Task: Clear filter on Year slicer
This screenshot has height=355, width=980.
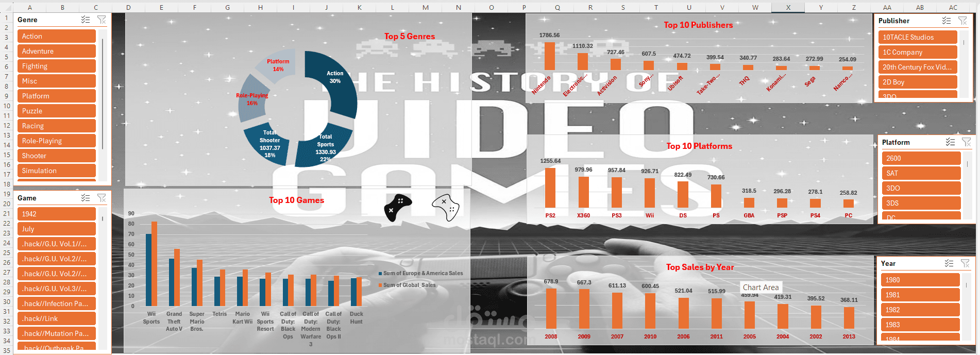Action: point(965,263)
